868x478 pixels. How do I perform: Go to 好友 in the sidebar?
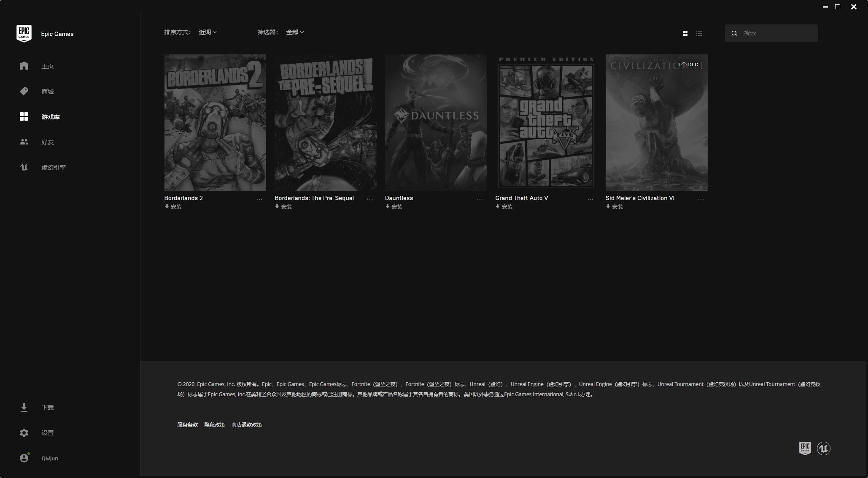click(48, 142)
